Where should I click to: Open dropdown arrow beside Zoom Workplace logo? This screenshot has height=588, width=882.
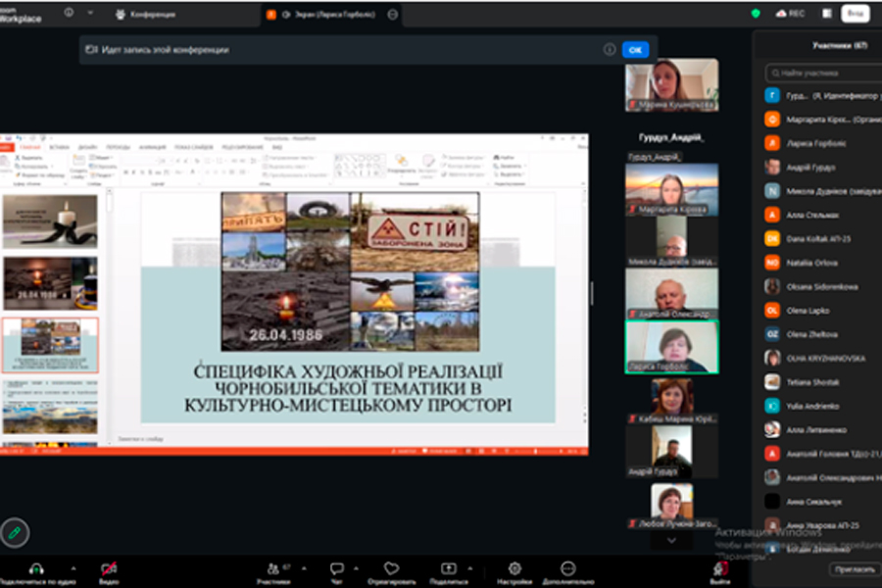tap(90, 13)
